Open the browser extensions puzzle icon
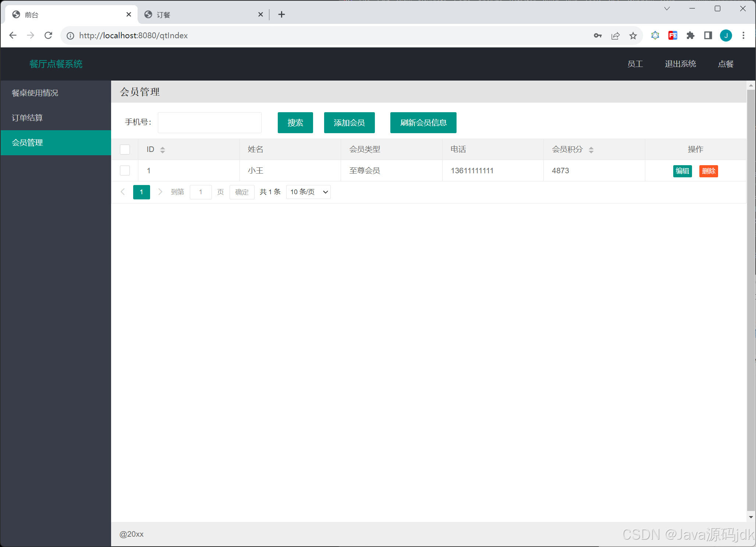This screenshot has width=756, height=547. coord(691,35)
